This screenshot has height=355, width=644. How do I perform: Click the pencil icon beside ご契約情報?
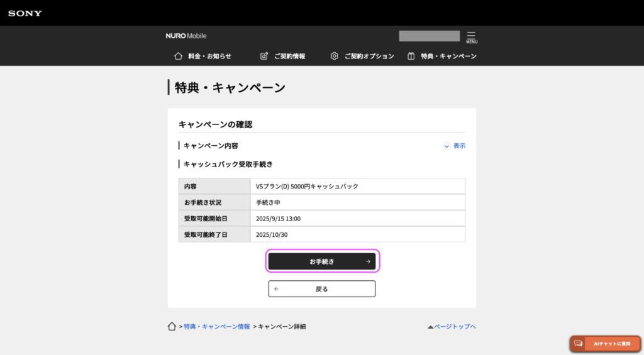(x=264, y=56)
